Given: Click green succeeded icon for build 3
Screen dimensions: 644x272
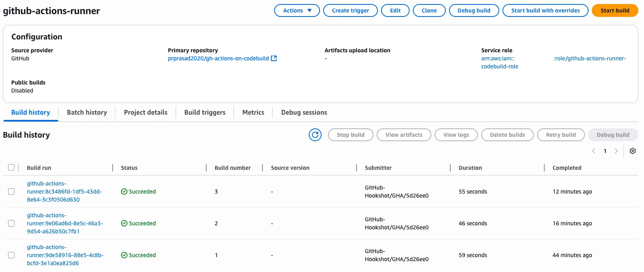Looking at the screenshot, I should 124,192.
